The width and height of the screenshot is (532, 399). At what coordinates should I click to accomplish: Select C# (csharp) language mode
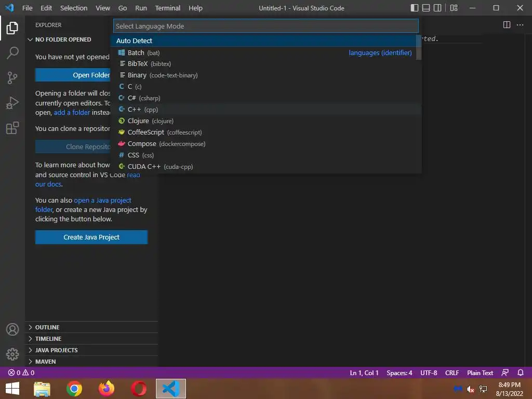click(265, 98)
